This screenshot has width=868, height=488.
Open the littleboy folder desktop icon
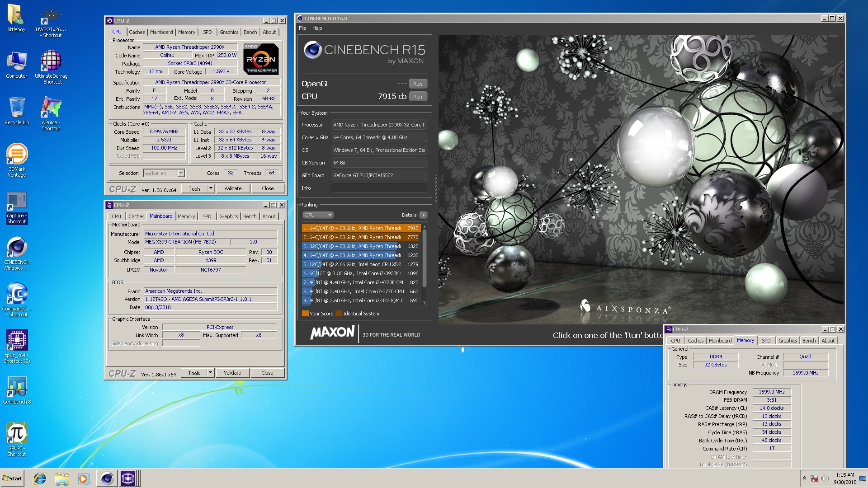coord(17,18)
